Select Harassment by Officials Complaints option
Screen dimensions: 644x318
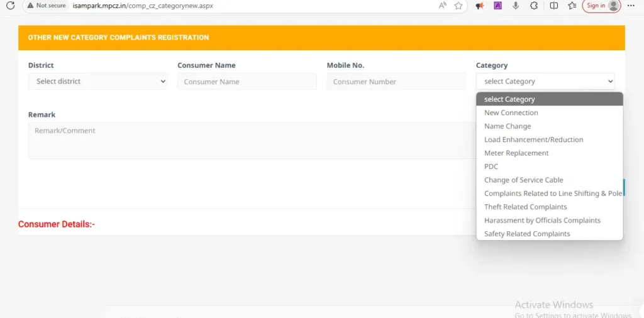(550, 221)
